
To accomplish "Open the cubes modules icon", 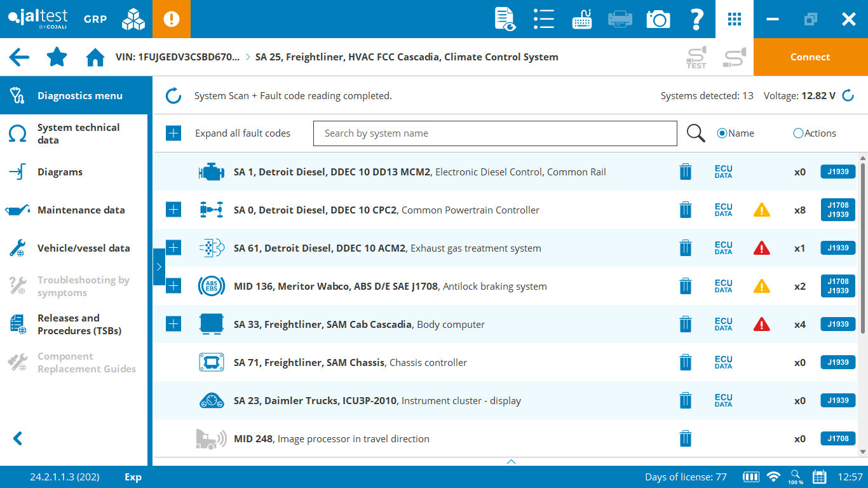I will point(133,19).
